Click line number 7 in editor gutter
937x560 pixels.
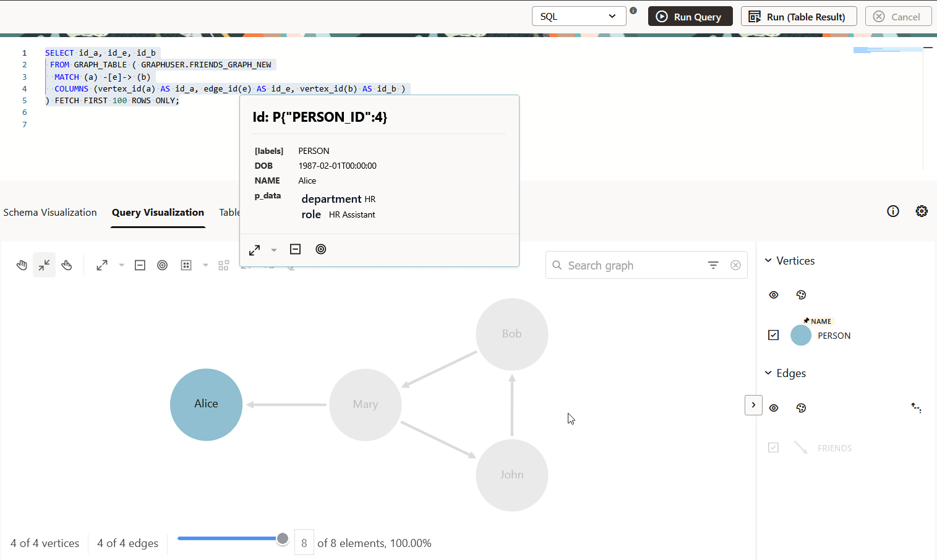click(x=25, y=124)
